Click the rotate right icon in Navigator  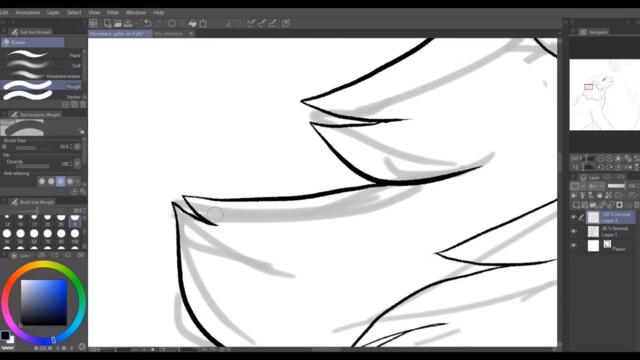point(609,167)
